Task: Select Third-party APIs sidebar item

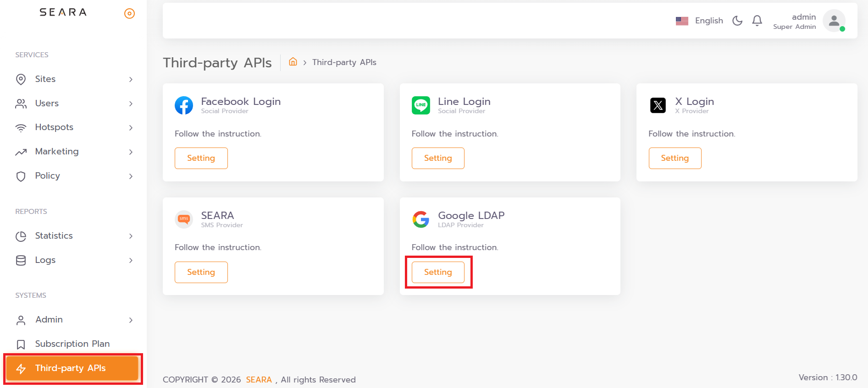Action: [x=72, y=368]
